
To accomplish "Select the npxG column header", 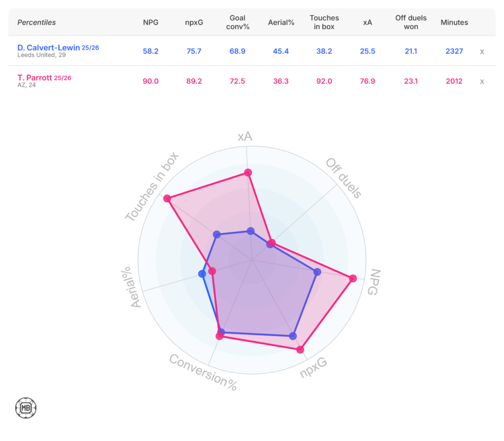I will (194, 22).
